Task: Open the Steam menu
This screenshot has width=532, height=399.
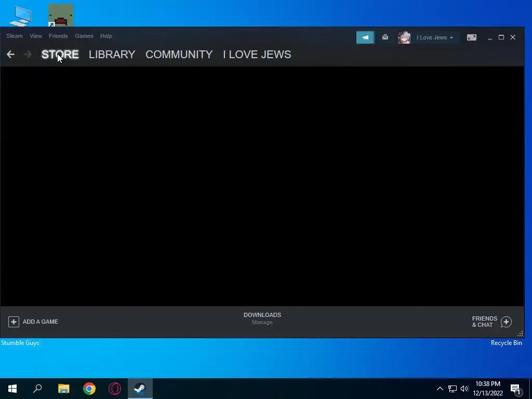Action: click(14, 36)
